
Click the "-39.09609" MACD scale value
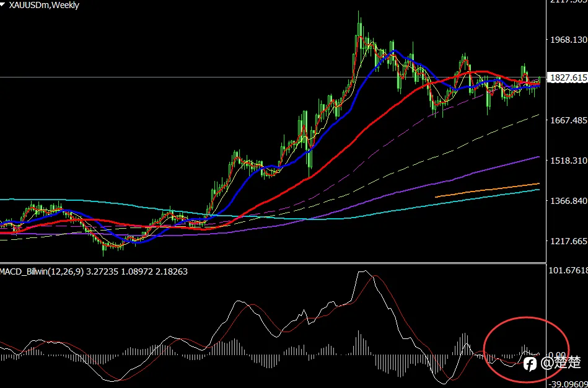(x=568, y=384)
